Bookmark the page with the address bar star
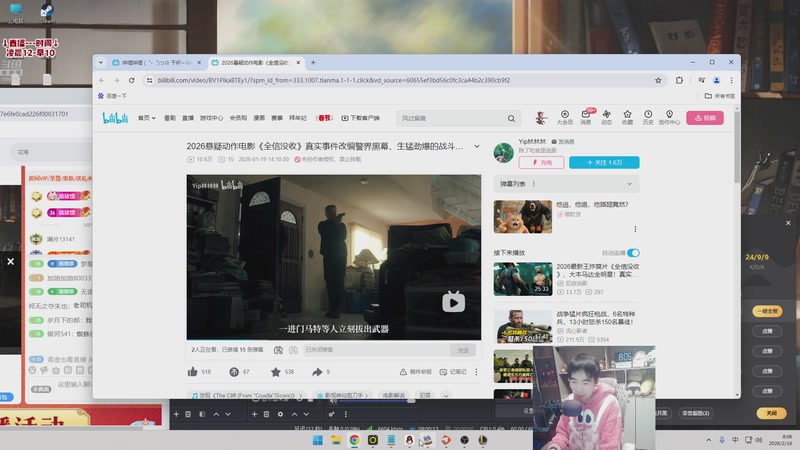The width and height of the screenshot is (800, 450). coord(658,80)
